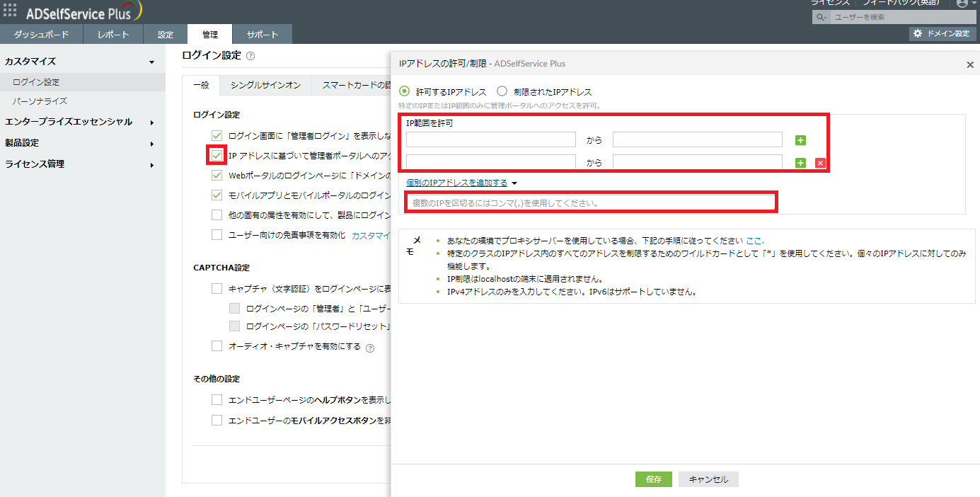980x497 pixels.
Task: Collapse the カスタマイズ sidebar section
Action: click(x=151, y=62)
